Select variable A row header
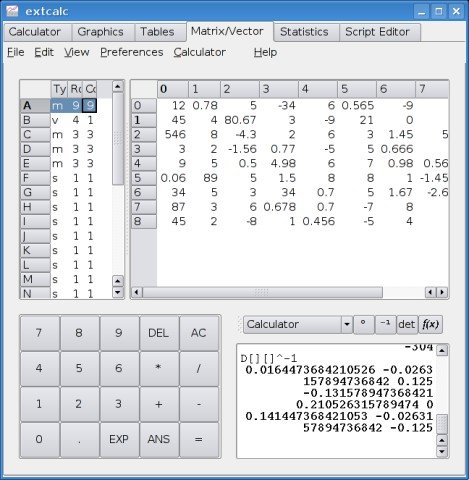This screenshot has width=469, height=480. point(35,106)
